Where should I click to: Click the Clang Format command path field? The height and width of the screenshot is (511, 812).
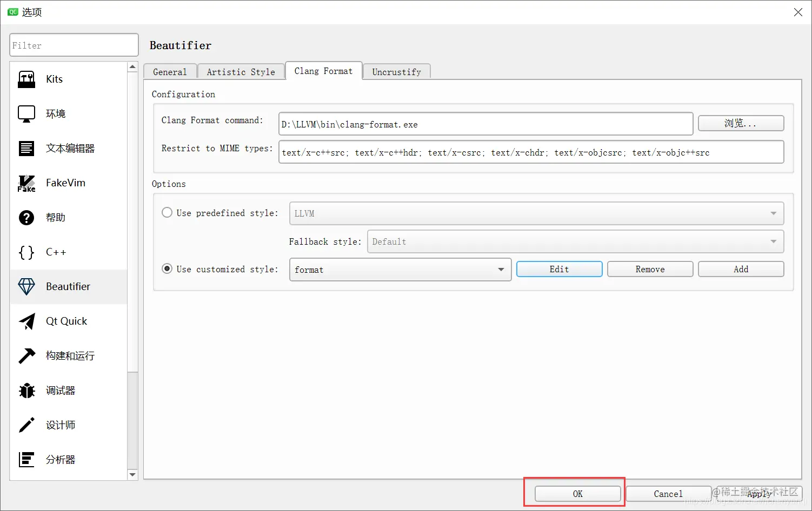tap(485, 124)
